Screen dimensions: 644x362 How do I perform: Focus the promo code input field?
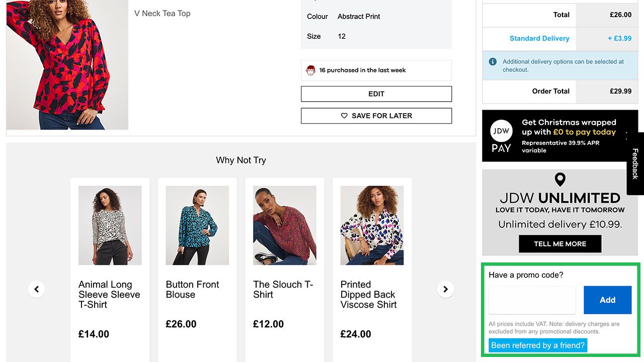532,300
